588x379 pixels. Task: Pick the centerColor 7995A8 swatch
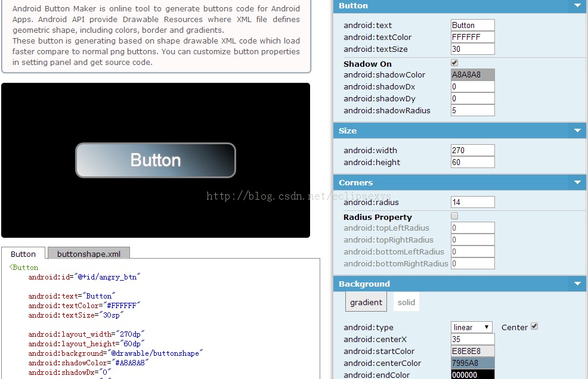pos(472,363)
